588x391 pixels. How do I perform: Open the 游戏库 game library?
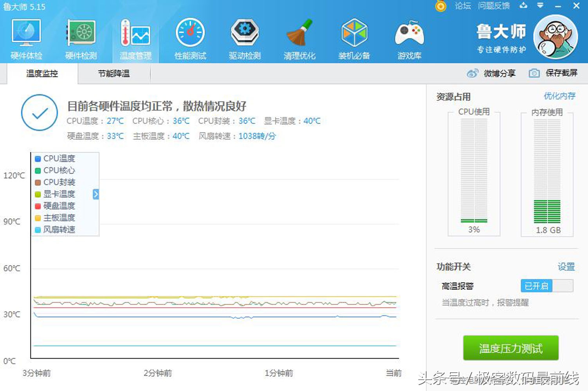pyautogui.click(x=409, y=37)
